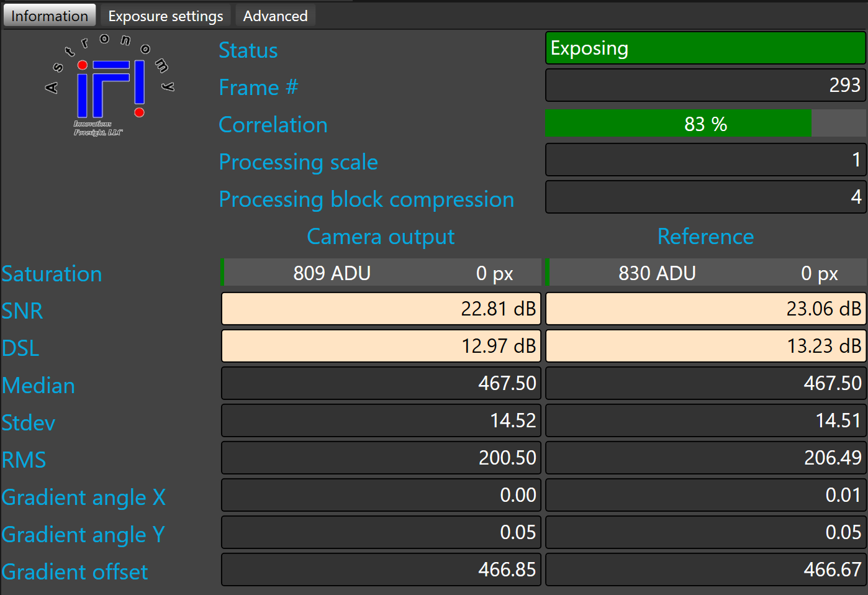Select camera output Gradient angle X 0.00
Viewport: 868px width, 595px height.
click(381, 495)
